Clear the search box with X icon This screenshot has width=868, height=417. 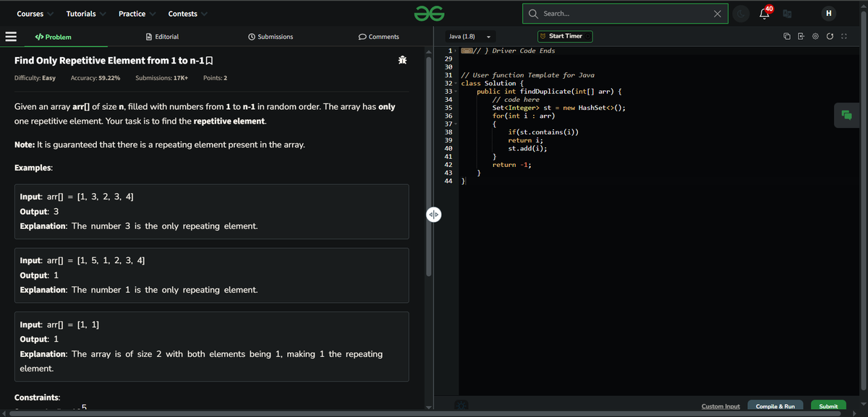[x=716, y=14]
